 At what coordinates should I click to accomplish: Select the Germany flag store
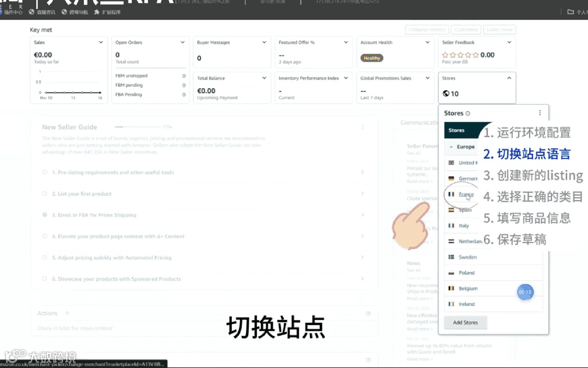tap(462, 178)
